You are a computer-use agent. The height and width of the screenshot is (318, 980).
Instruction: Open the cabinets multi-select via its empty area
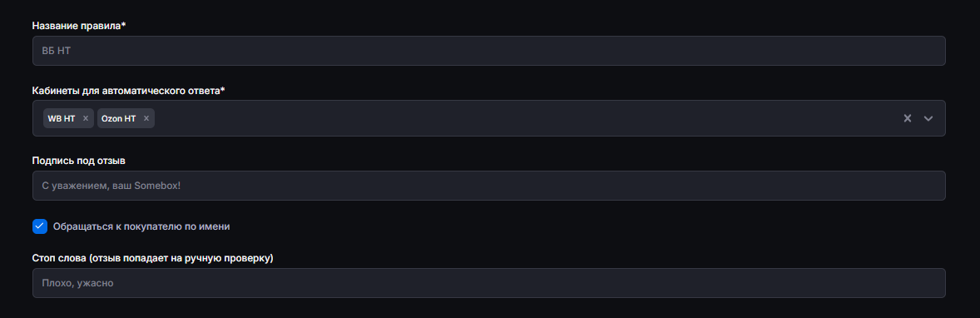click(x=525, y=118)
